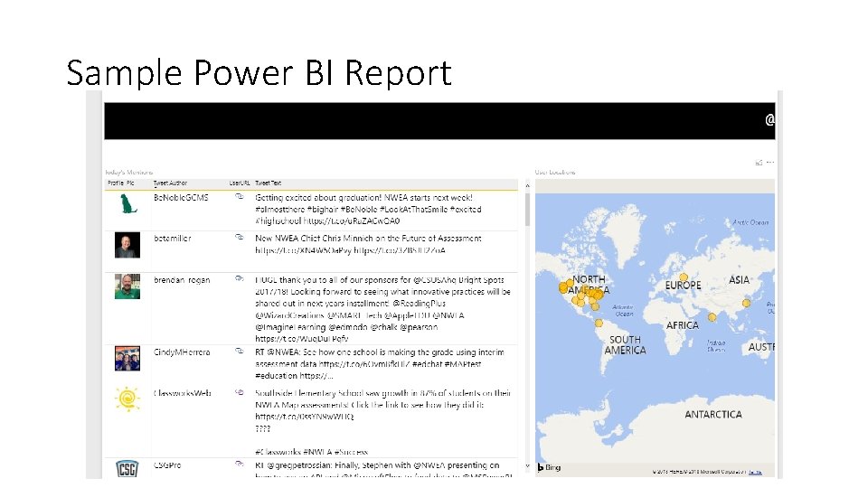Click the tweets table scrollbar thumb
This screenshot has width=868, height=488.
tap(527, 210)
